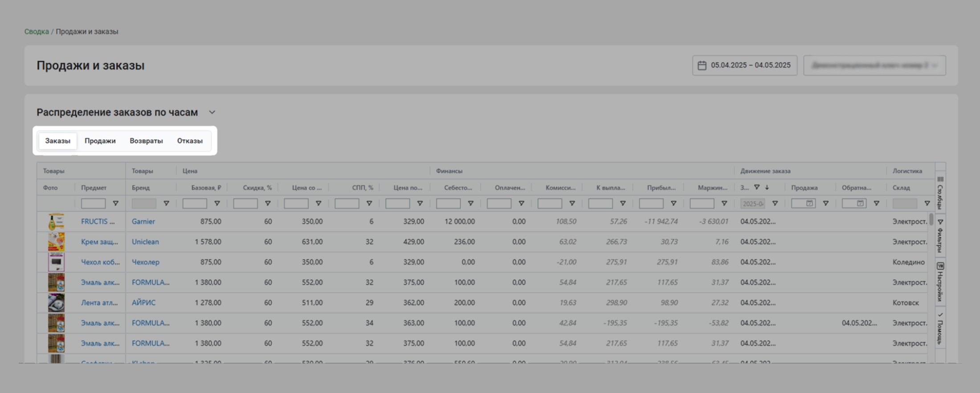Click calendar icon in Продажа filter field
980x393 pixels.
point(809,204)
